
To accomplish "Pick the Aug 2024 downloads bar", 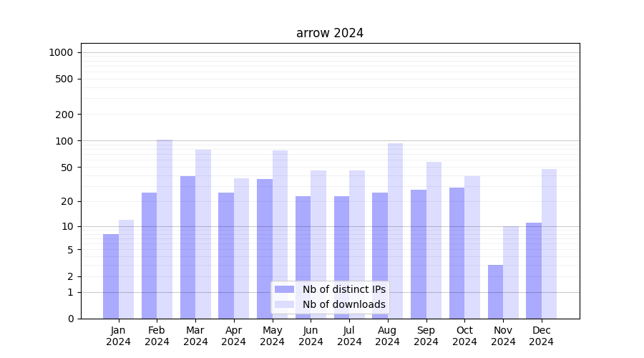I will (395, 215).
